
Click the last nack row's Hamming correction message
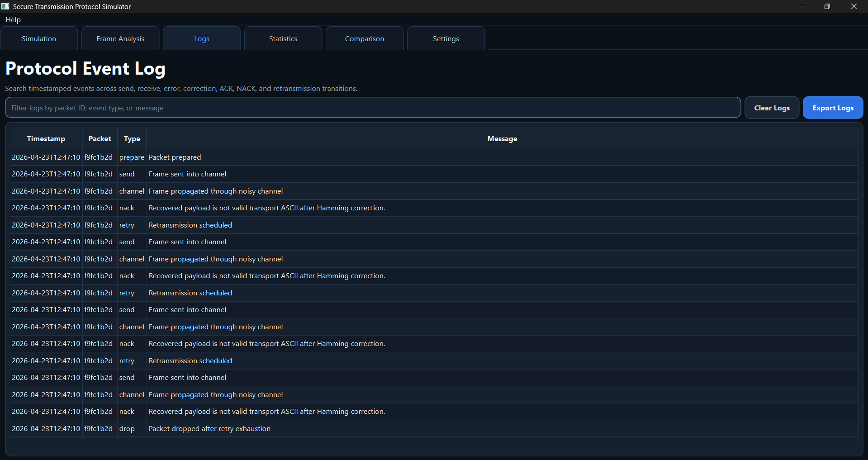pyautogui.click(x=267, y=412)
